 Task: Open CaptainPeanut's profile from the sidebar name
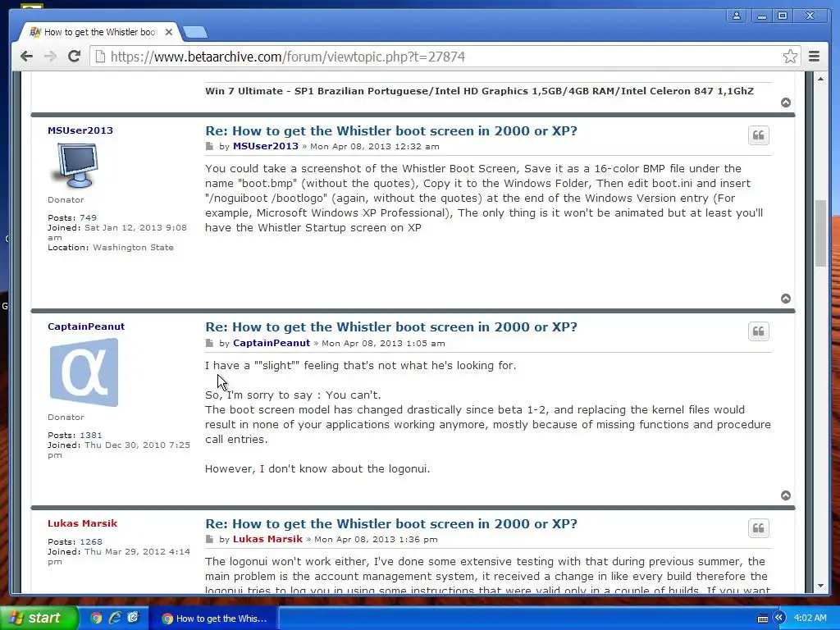pos(86,326)
